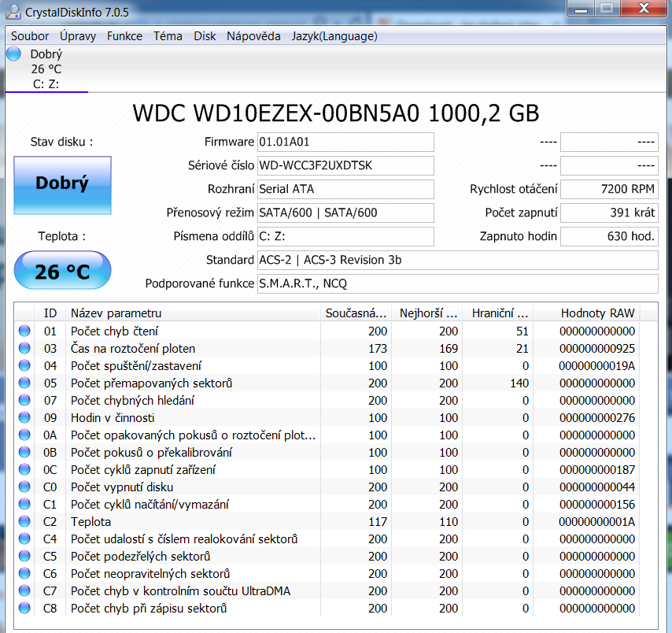Click the 26 °C temperature button

(x=62, y=272)
